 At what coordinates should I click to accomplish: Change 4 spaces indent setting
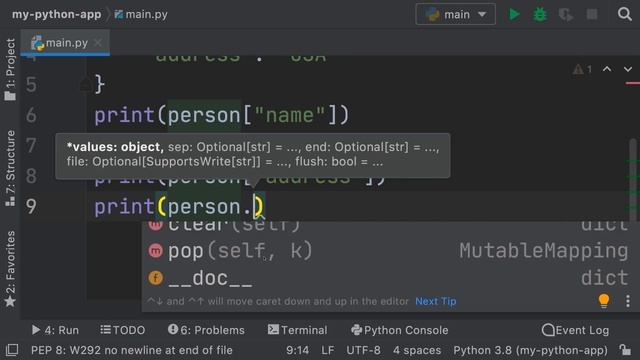point(417,350)
